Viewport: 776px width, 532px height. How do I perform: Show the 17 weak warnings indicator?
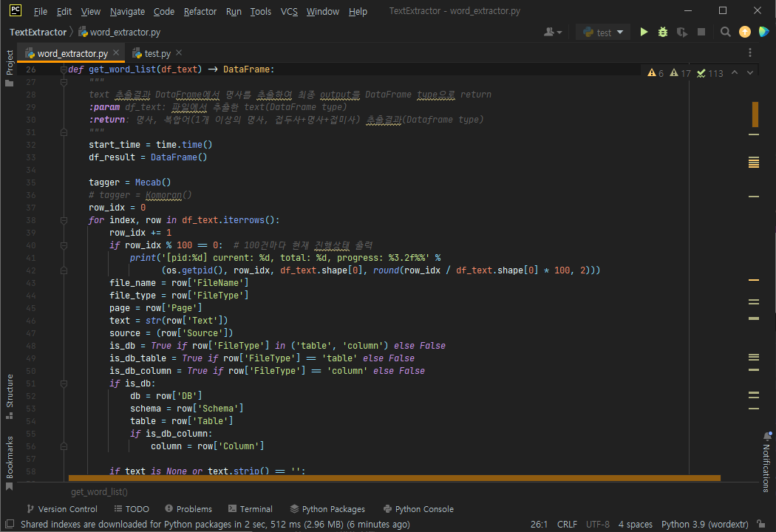pyautogui.click(x=680, y=73)
